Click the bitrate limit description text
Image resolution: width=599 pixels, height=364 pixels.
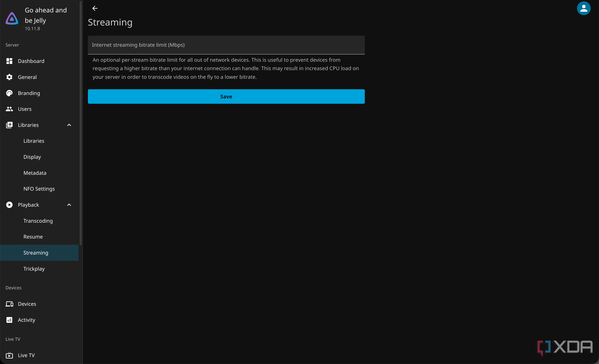[226, 68]
